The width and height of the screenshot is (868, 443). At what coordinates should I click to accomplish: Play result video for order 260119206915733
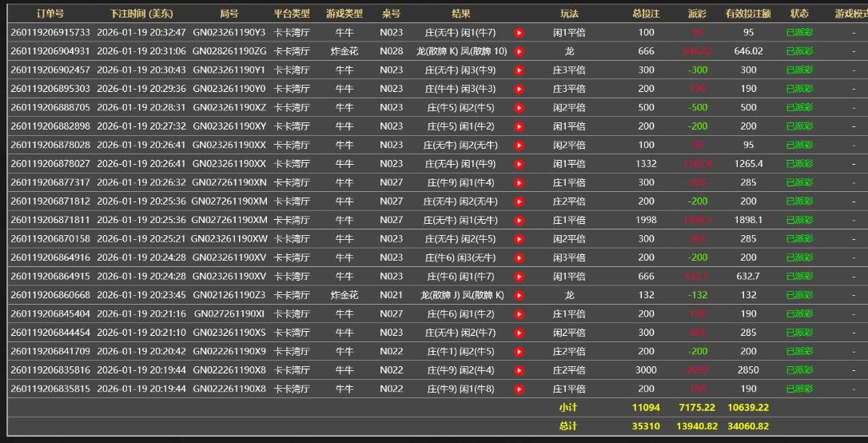coord(519,33)
